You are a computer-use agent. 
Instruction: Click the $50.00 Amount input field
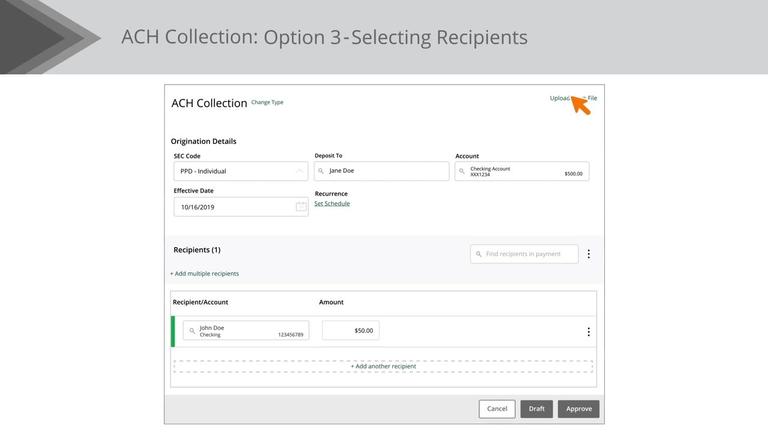pos(350,330)
